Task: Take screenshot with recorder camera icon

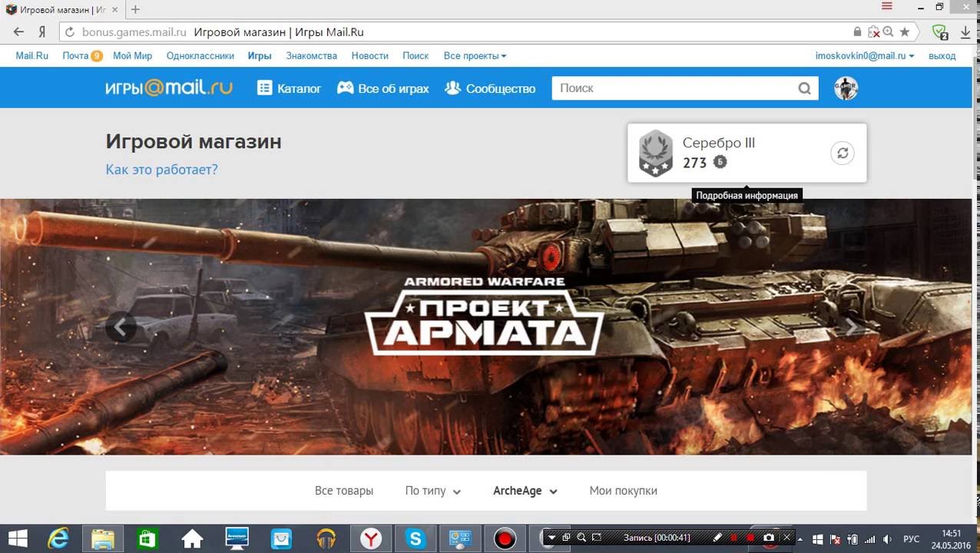Action: (769, 538)
